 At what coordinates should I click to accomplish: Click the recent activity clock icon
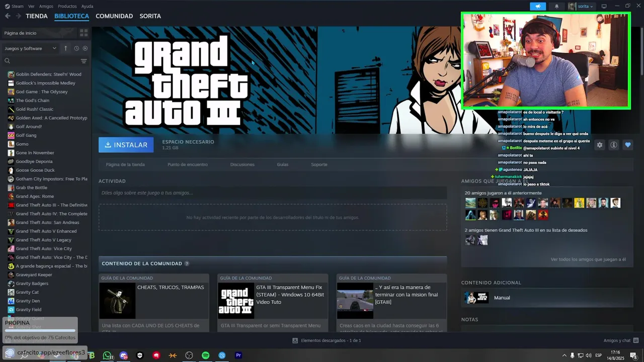point(76,48)
